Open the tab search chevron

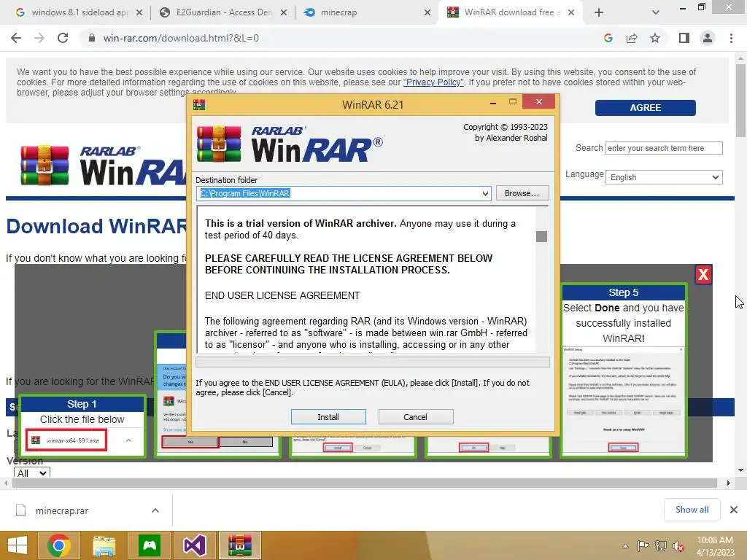coord(656,13)
